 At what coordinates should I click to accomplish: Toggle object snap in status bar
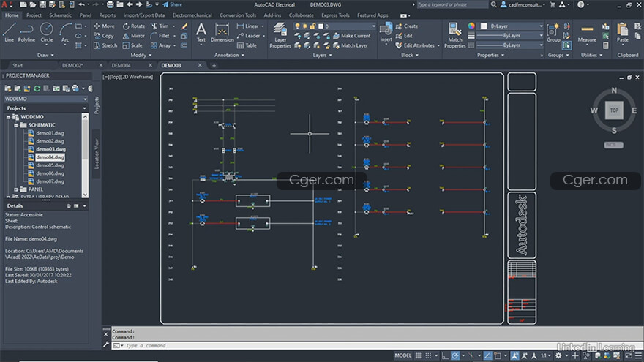click(x=498, y=355)
